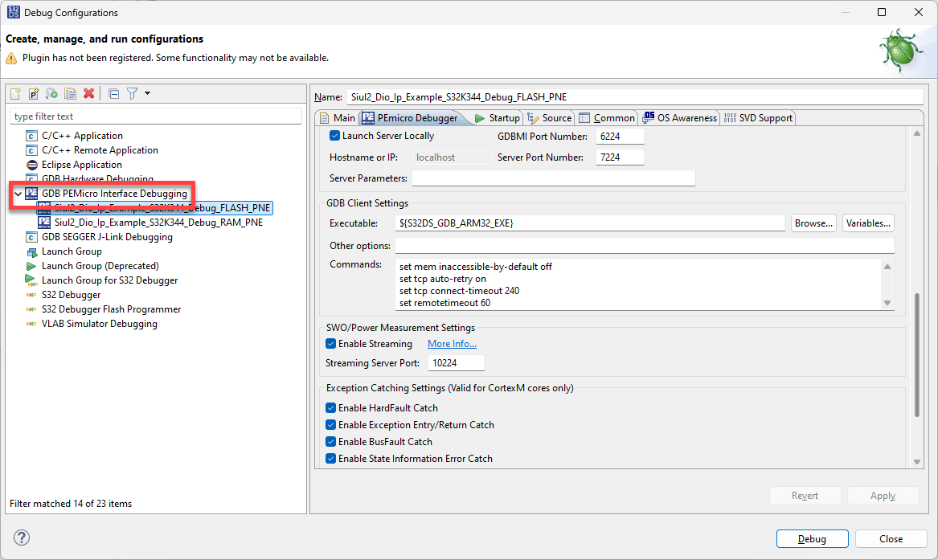This screenshot has height=560, width=938.
Task: Uncheck Launch Server Locally
Action: point(335,136)
